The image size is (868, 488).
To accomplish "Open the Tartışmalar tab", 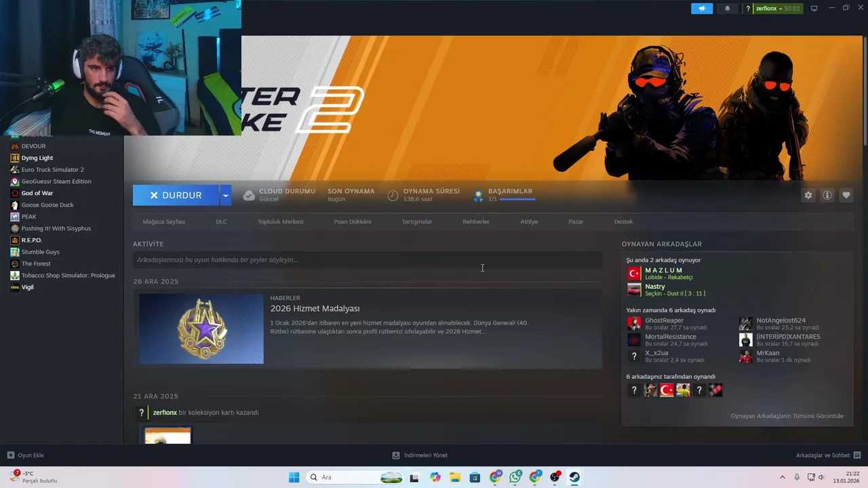I will pos(416,222).
